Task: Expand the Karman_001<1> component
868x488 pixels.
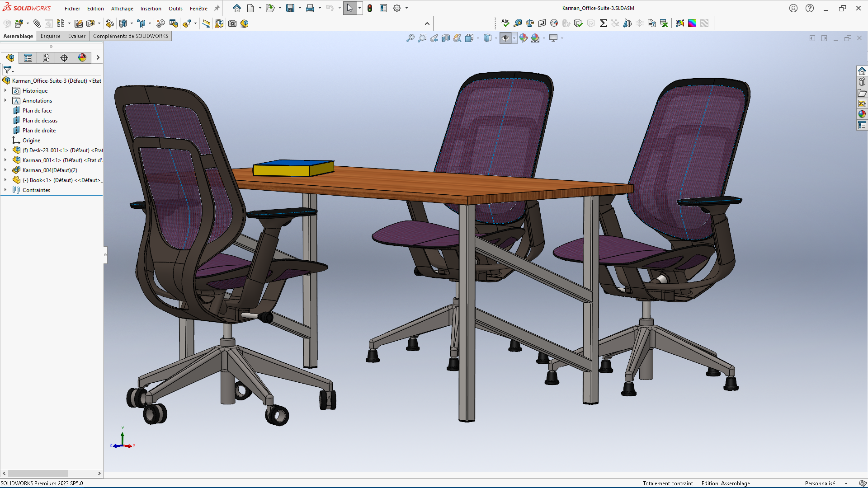Action: pos(5,160)
